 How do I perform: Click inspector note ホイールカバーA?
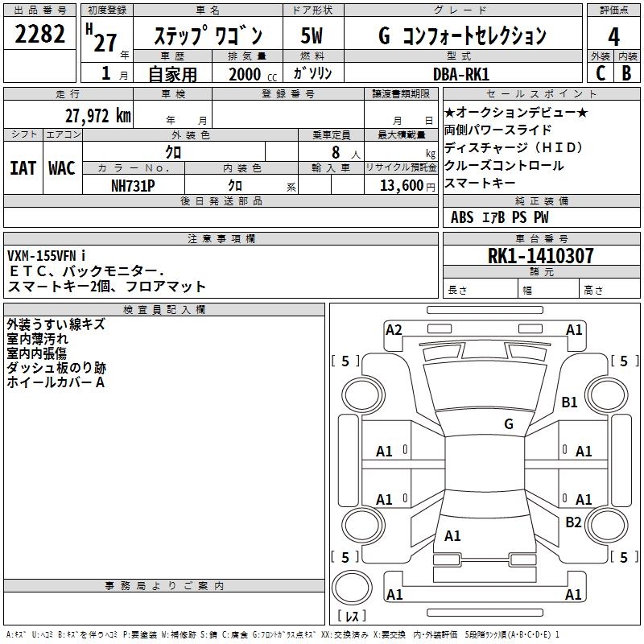click(56, 382)
